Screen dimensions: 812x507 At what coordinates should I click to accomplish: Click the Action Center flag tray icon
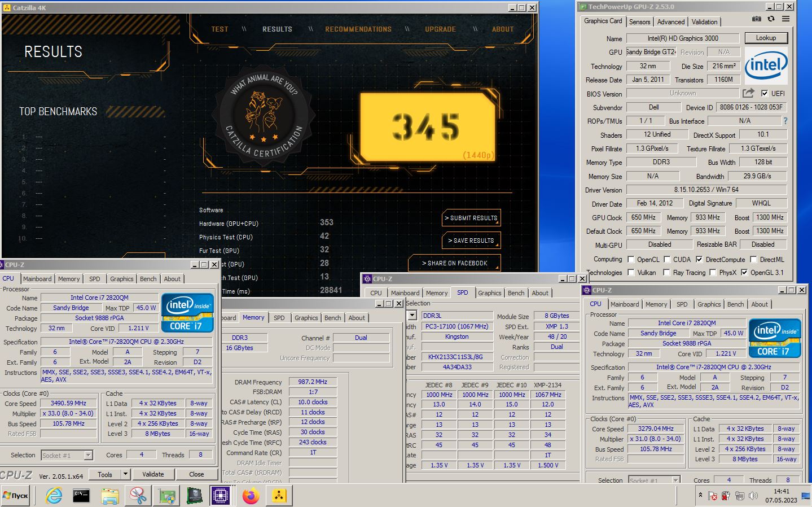click(x=713, y=496)
